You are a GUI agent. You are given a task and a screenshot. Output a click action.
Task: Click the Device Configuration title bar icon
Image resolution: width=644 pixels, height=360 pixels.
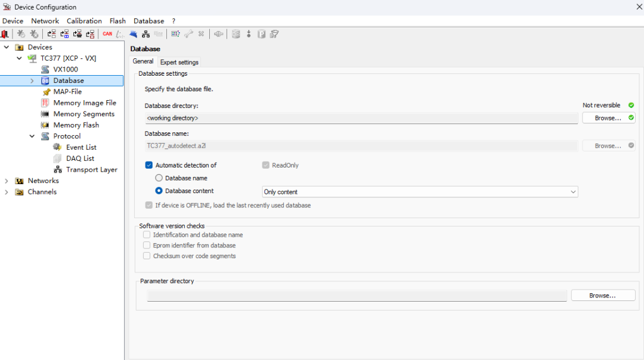click(7, 7)
